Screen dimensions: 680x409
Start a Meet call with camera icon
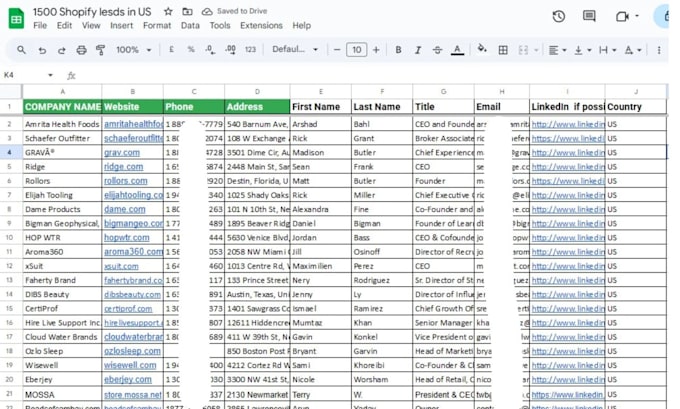tap(622, 16)
